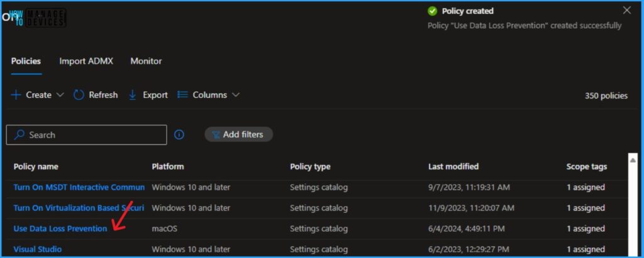Click the Columns list icon
This screenshot has width=644, height=258.
click(x=182, y=95)
